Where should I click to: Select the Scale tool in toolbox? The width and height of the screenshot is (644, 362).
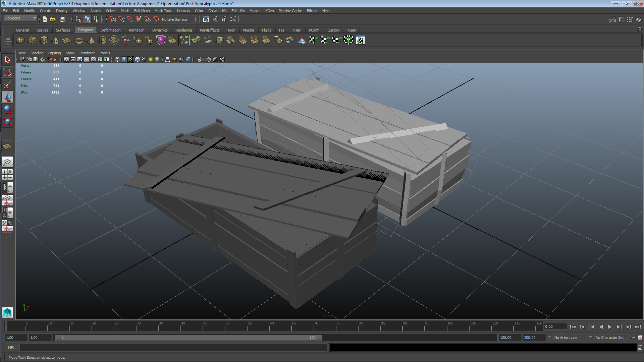click(7, 122)
